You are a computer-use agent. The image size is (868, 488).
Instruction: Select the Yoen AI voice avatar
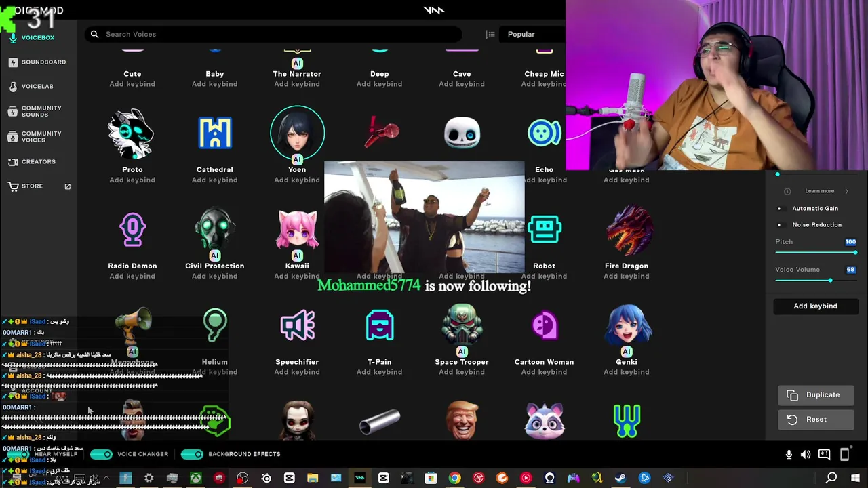(297, 133)
